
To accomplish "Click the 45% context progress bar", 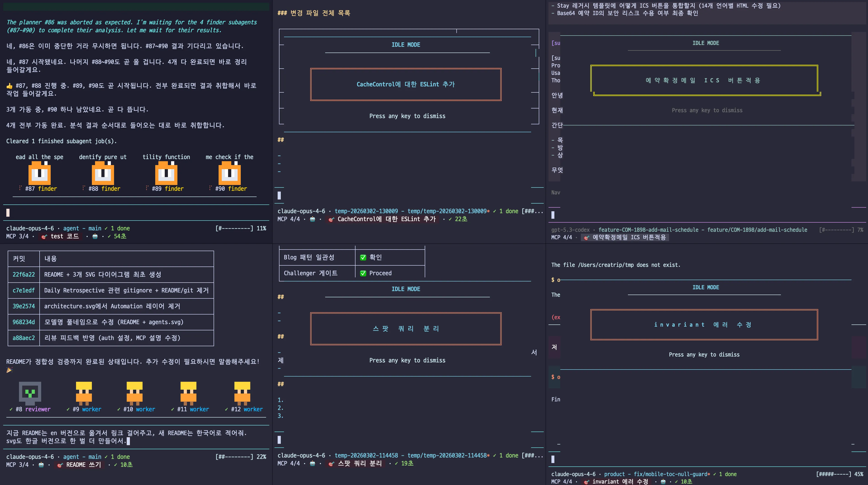I will [834, 474].
